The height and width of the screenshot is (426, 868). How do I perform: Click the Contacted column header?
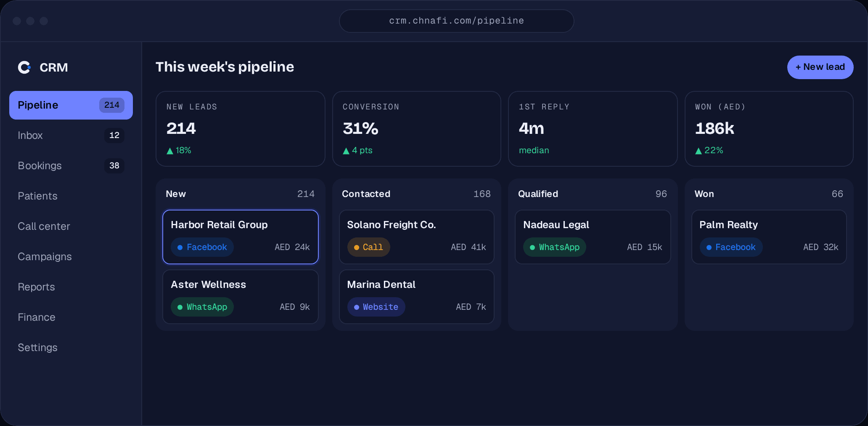click(x=366, y=194)
